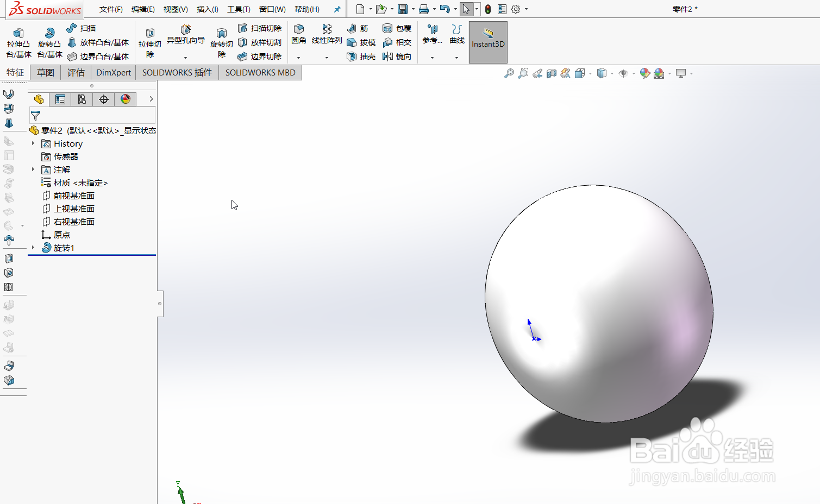Click the Reference Geometry (参考...) icon
820x504 pixels.
tap(433, 34)
